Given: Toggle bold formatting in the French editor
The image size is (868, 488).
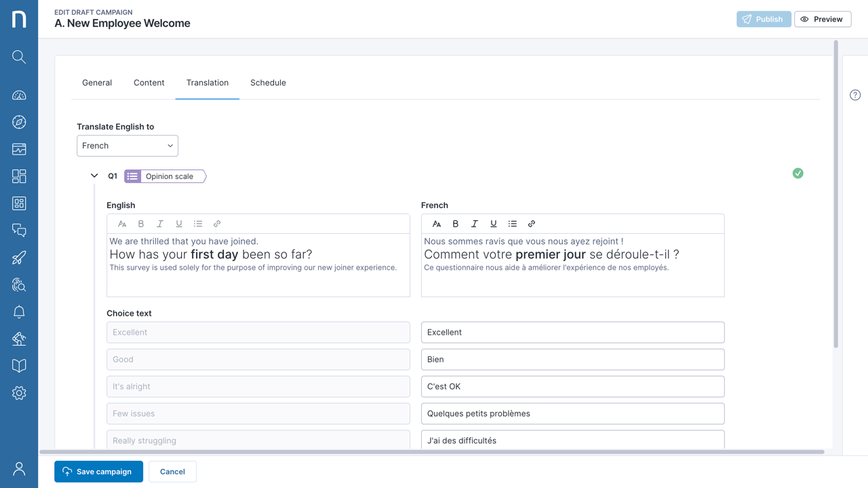Looking at the screenshot, I should tap(455, 223).
